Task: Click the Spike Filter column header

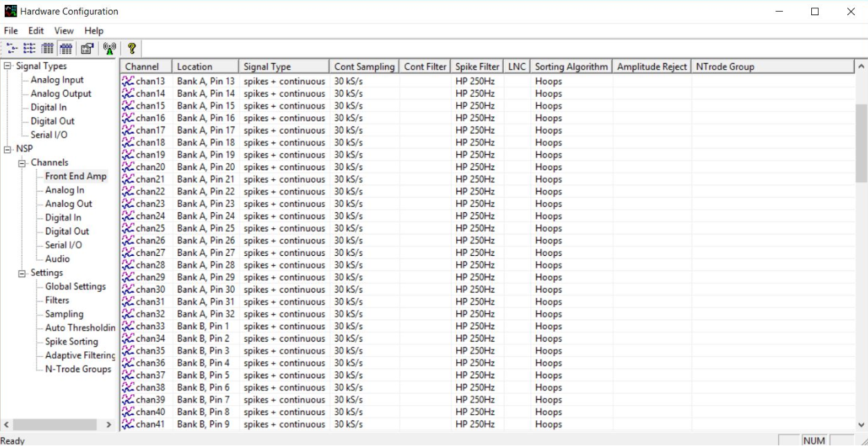Action: (x=476, y=66)
